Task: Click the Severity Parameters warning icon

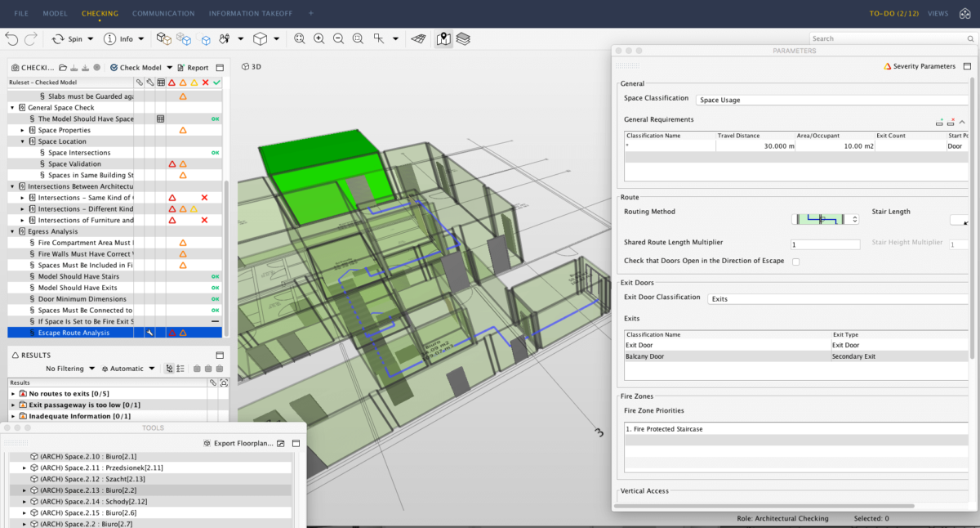Action: [x=888, y=66]
